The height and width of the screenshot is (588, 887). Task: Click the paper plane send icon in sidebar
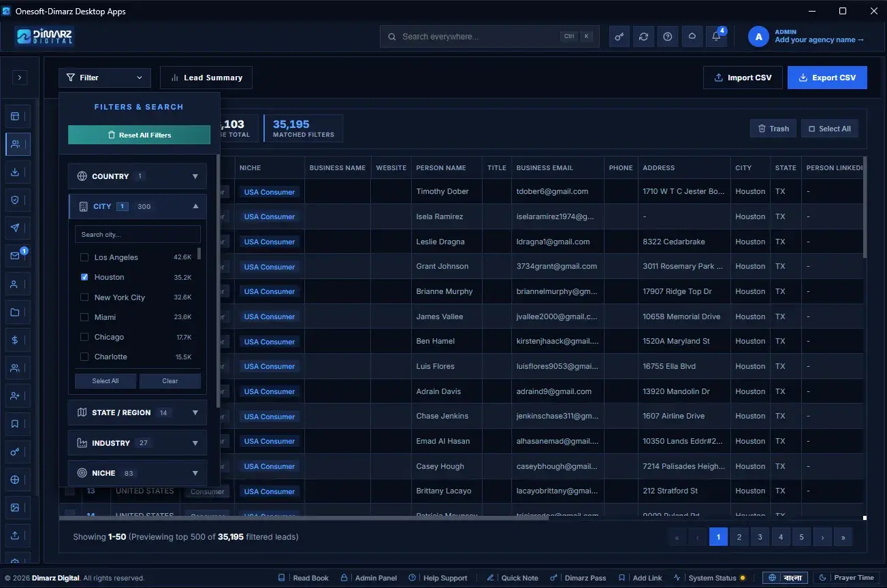pos(15,228)
